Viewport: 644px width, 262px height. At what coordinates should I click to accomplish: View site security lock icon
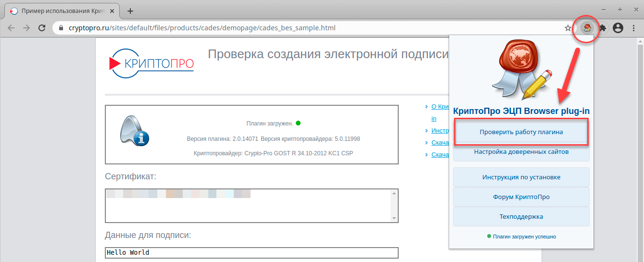(61, 28)
